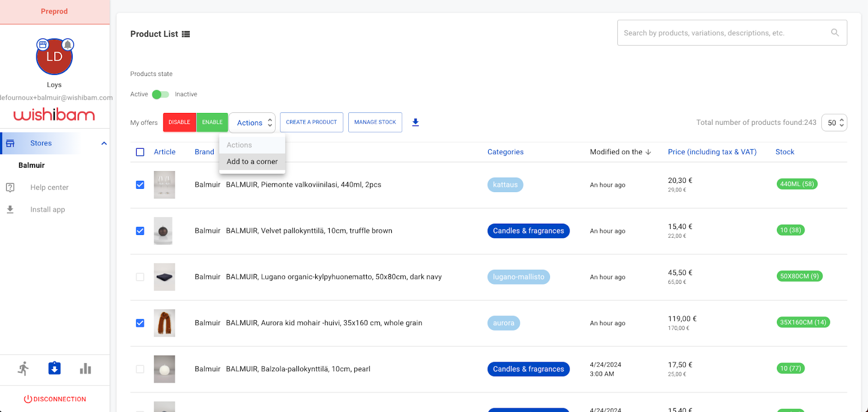The width and height of the screenshot is (868, 412).
Task: Open the 50 per page selector
Action: coord(834,123)
